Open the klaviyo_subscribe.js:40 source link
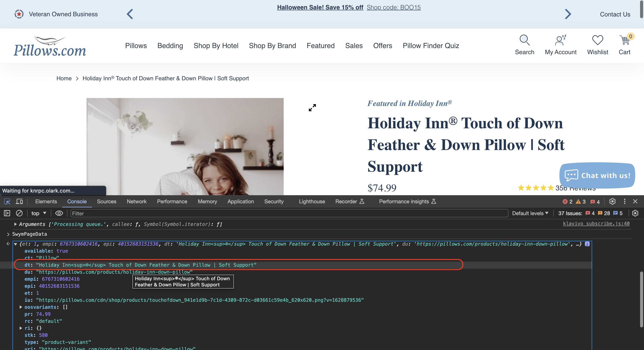 point(596,223)
